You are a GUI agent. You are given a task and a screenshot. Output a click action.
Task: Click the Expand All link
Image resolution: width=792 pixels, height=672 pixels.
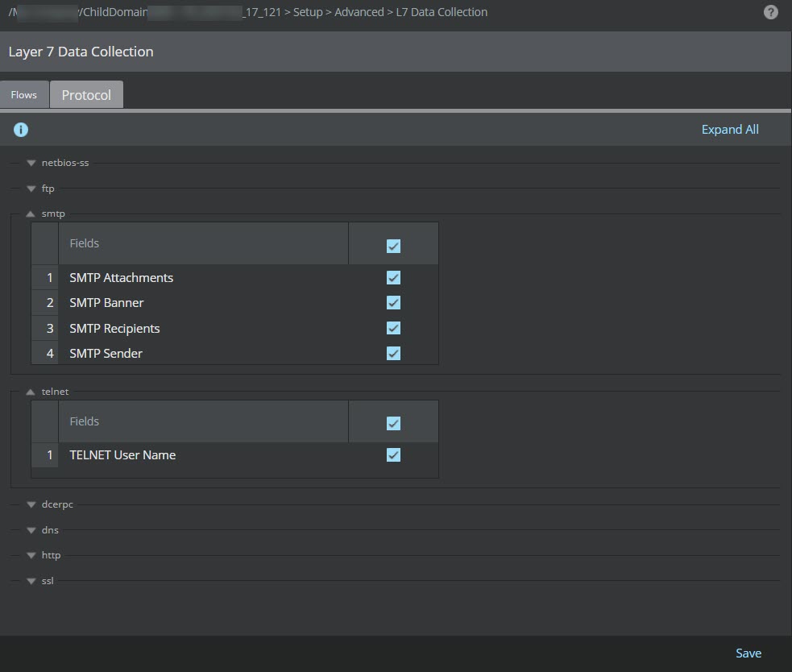[x=730, y=130]
